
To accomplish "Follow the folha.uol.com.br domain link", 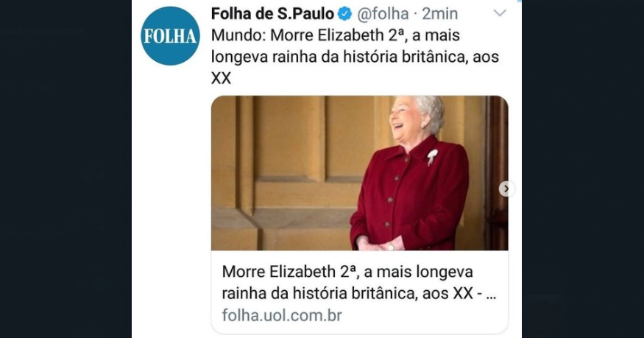I will click(x=282, y=315).
